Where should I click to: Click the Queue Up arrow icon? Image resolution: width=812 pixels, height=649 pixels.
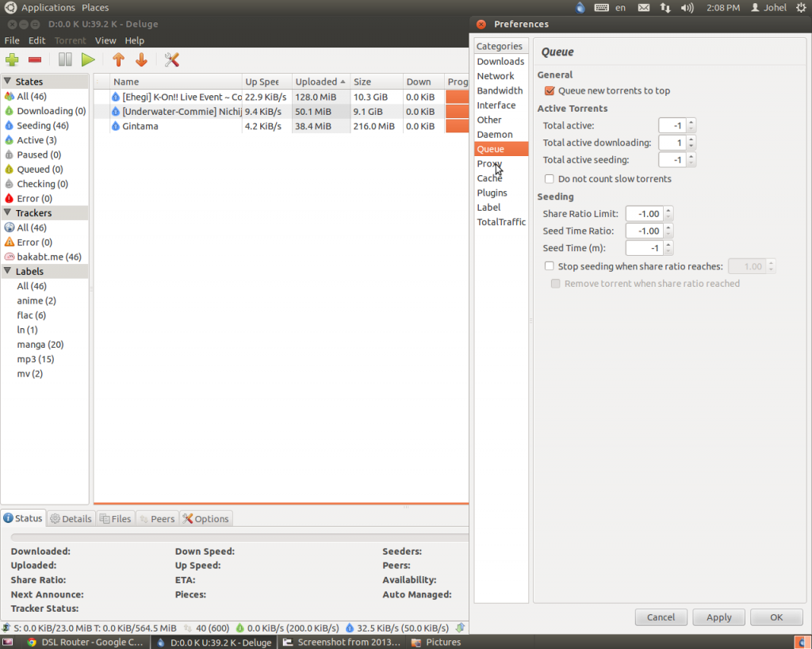pos(118,59)
